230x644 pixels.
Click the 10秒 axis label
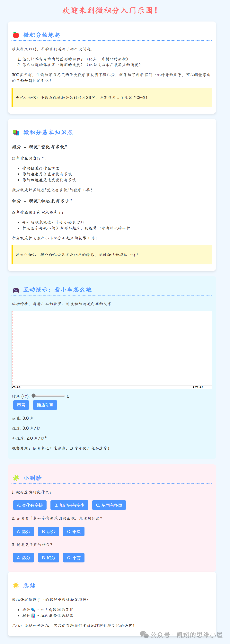click(198, 387)
